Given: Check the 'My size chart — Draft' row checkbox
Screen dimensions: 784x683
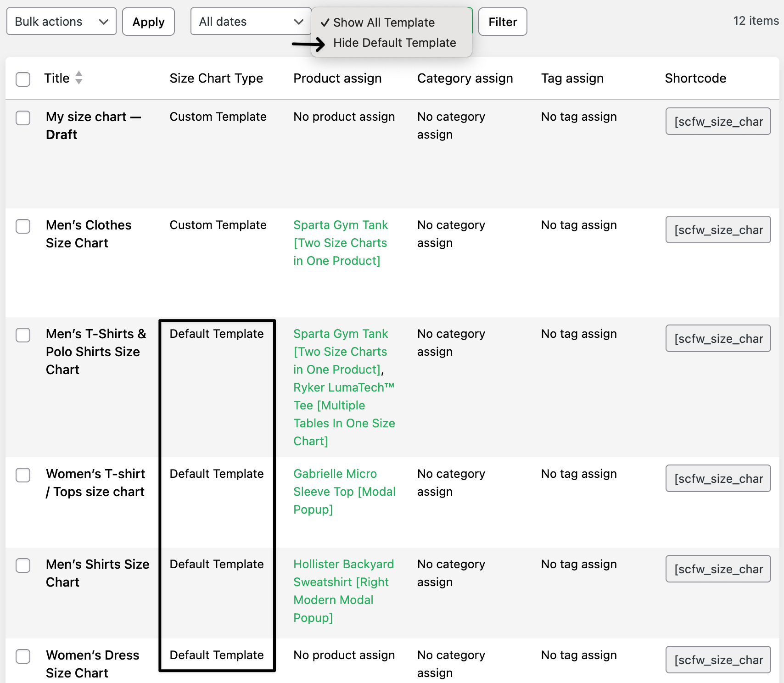Looking at the screenshot, I should pos(23,118).
